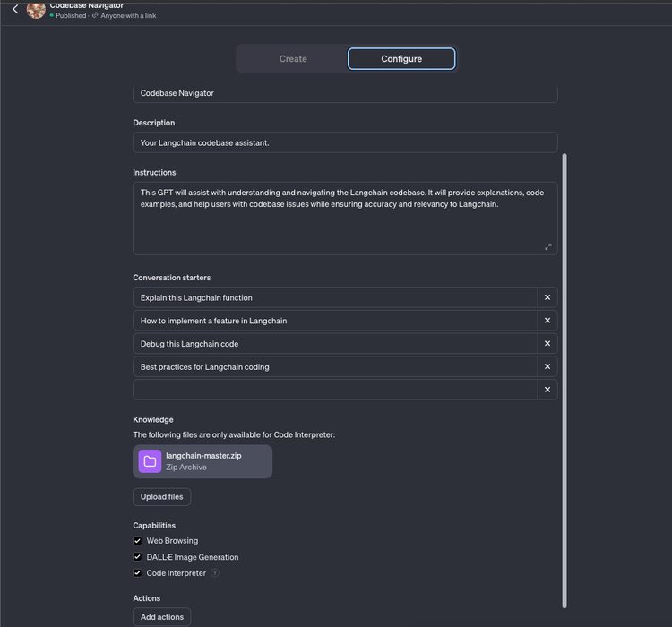672x627 pixels.
Task: Click the page's vertical scrollbar
Action: point(564,376)
